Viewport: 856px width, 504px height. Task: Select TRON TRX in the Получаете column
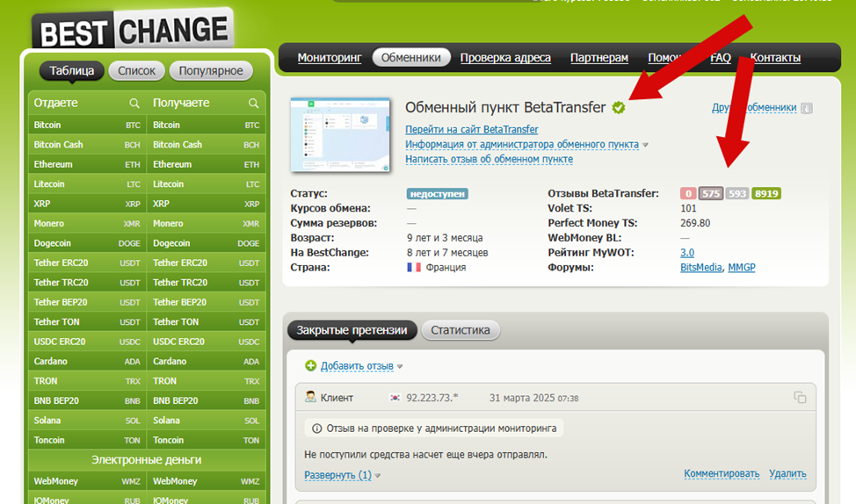click(x=206, y=381)
